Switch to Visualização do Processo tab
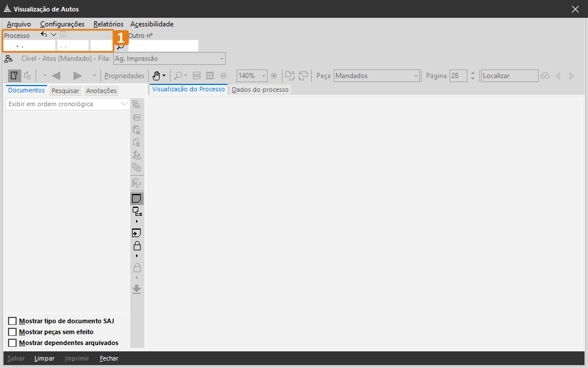588x368 pixels. pos(188,89)
